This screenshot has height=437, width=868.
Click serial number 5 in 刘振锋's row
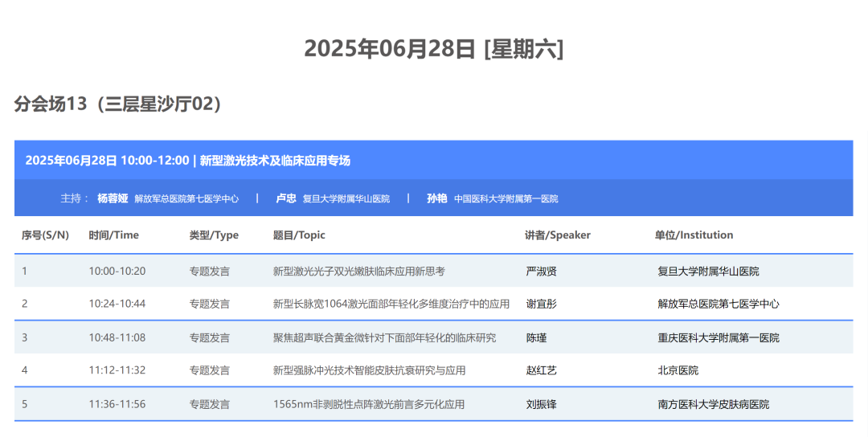[24, 404]
